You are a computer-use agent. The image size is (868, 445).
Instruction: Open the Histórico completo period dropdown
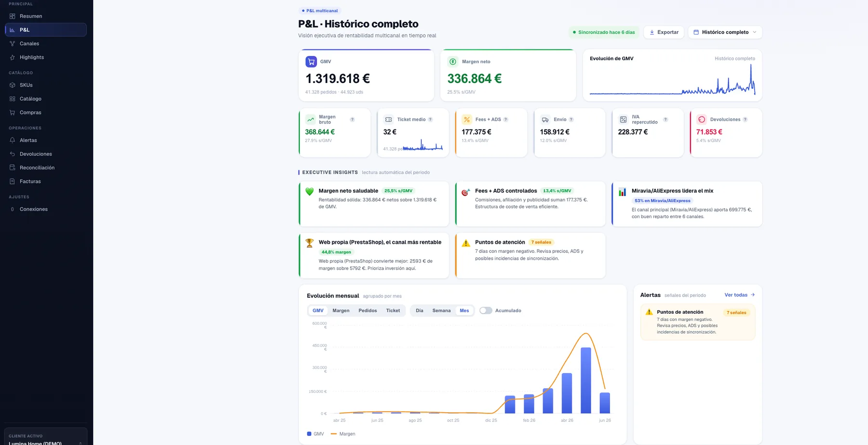[725, 32]
